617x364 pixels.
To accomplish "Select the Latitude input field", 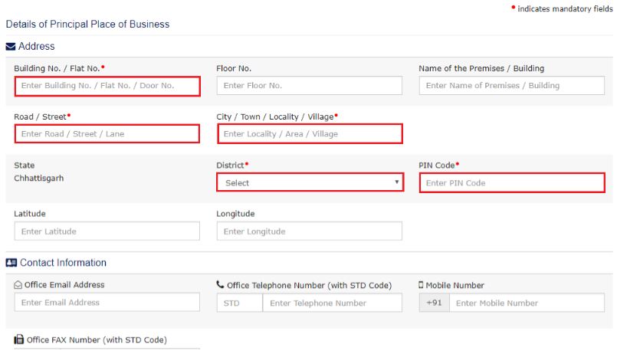I will click(x=107, y=231).
